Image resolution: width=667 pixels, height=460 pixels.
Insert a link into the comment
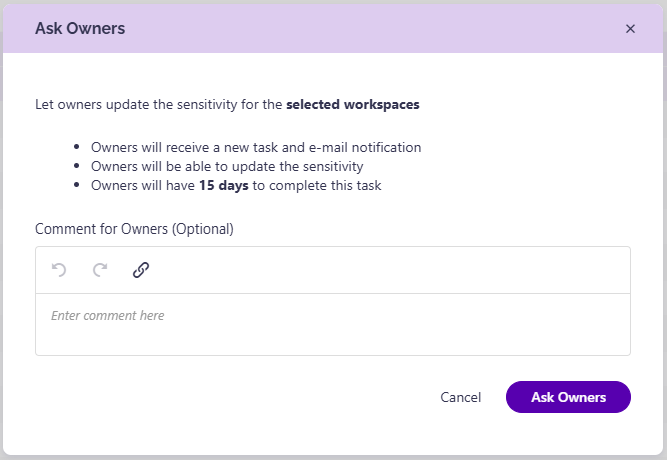[x=141, y=270]
